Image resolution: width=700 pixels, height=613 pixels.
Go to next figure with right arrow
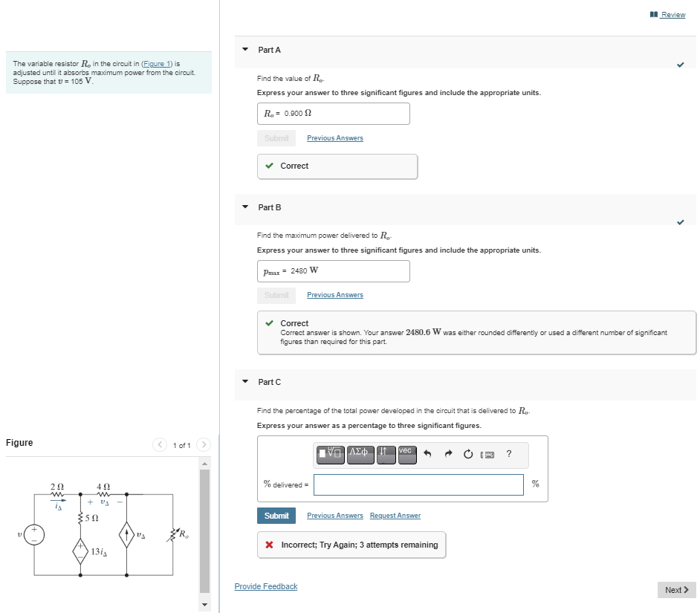[x=204, y=444]
